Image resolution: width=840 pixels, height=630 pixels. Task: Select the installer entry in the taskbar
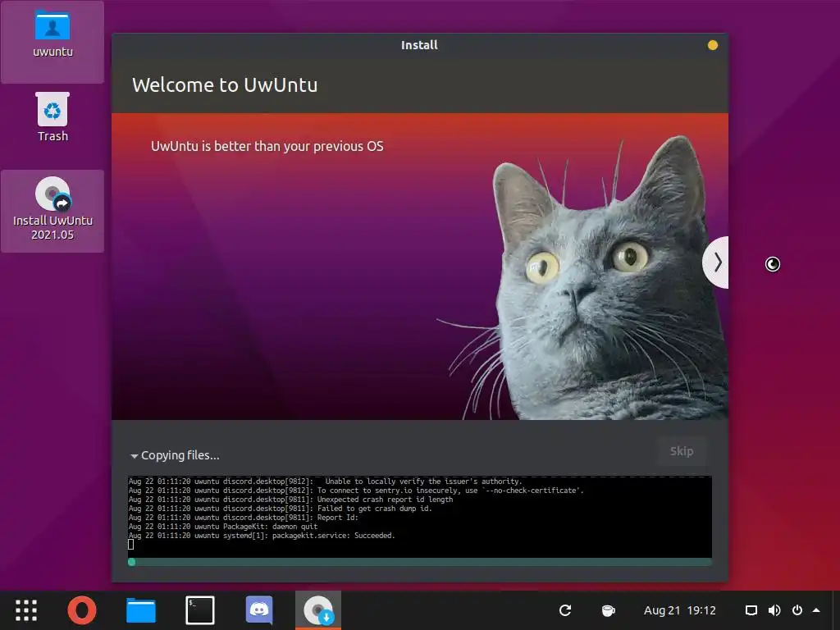point(318,610)
